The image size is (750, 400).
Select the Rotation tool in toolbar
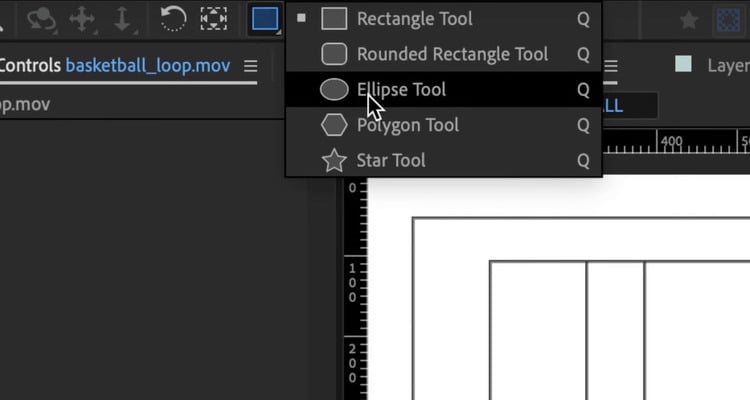pyautogui.click(x=173, y=19)
